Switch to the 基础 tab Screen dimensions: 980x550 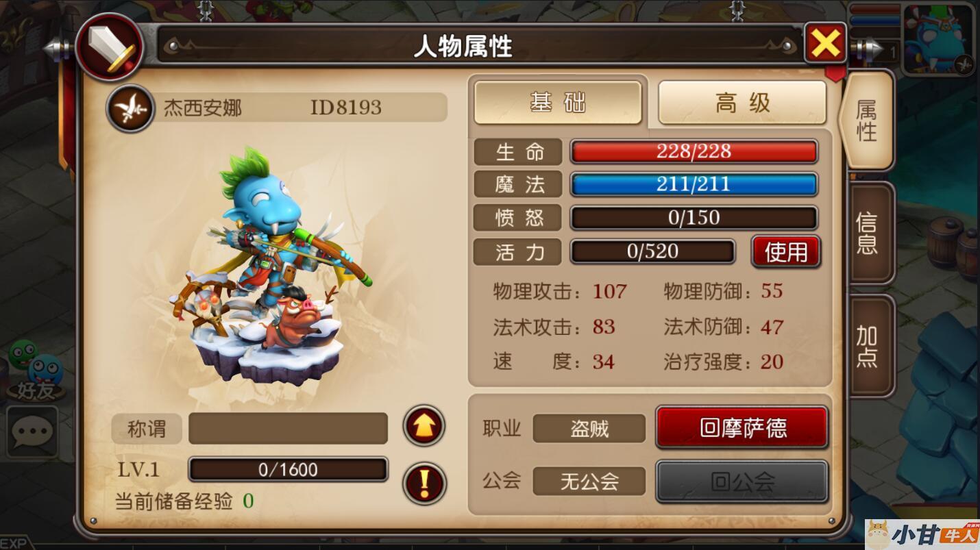[x=558, y=103]
